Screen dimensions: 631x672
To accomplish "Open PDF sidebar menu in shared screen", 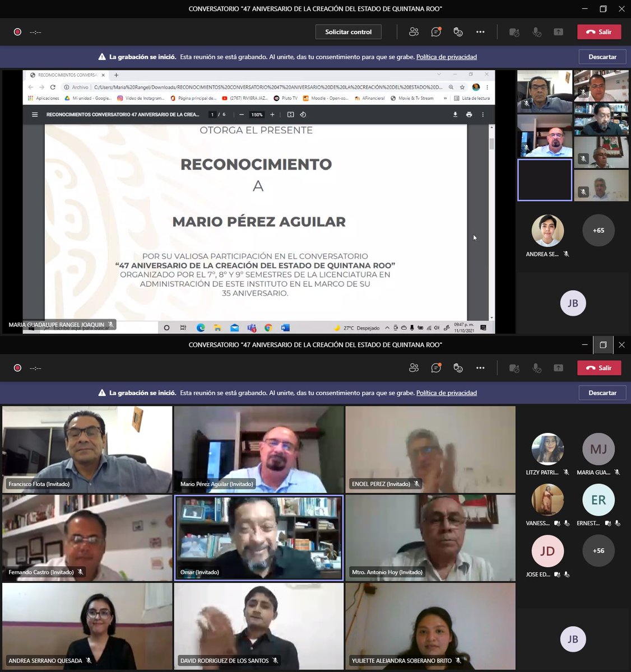I will coord(35,114).
